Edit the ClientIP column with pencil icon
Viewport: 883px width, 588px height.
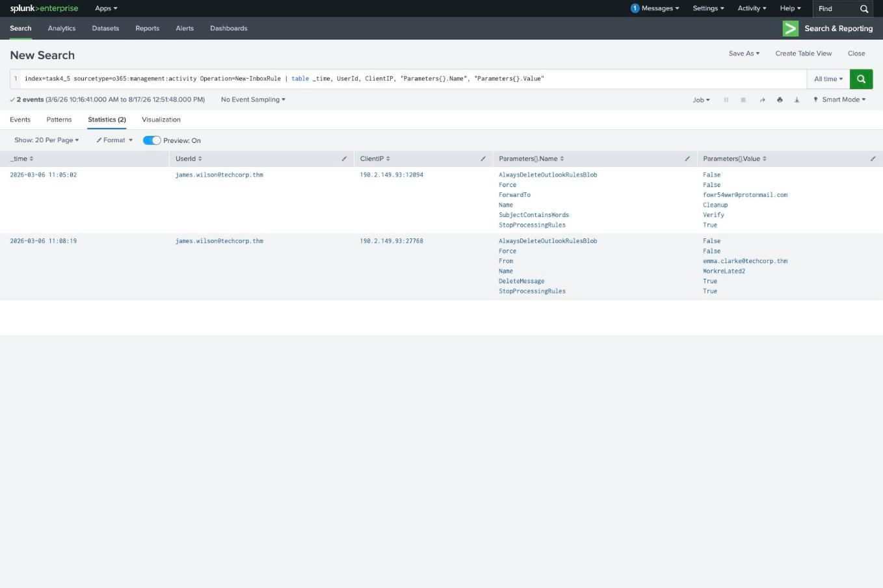(483, 159)
